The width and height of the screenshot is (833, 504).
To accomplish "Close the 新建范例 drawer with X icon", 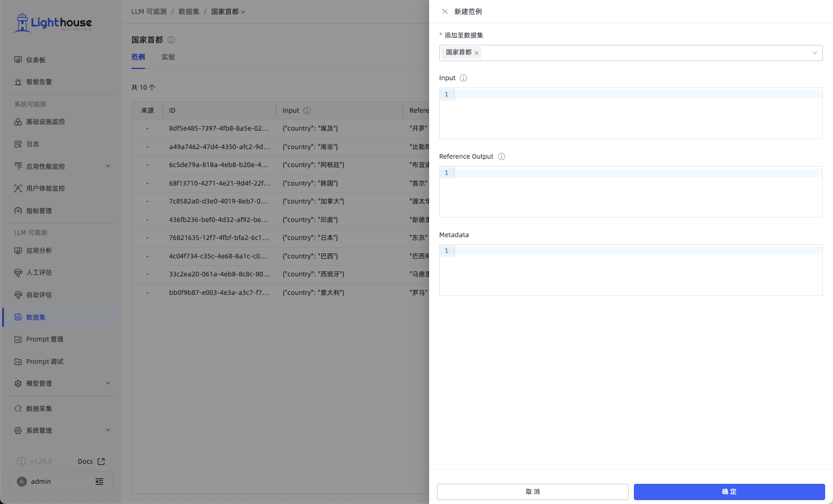I will 445,11.
